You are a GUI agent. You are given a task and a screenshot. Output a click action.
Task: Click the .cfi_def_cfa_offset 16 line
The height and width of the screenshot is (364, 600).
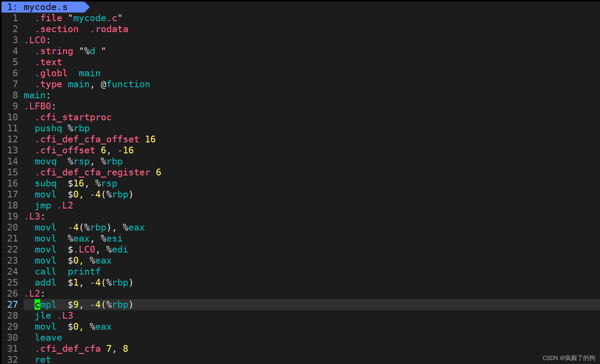pos(95,139)
